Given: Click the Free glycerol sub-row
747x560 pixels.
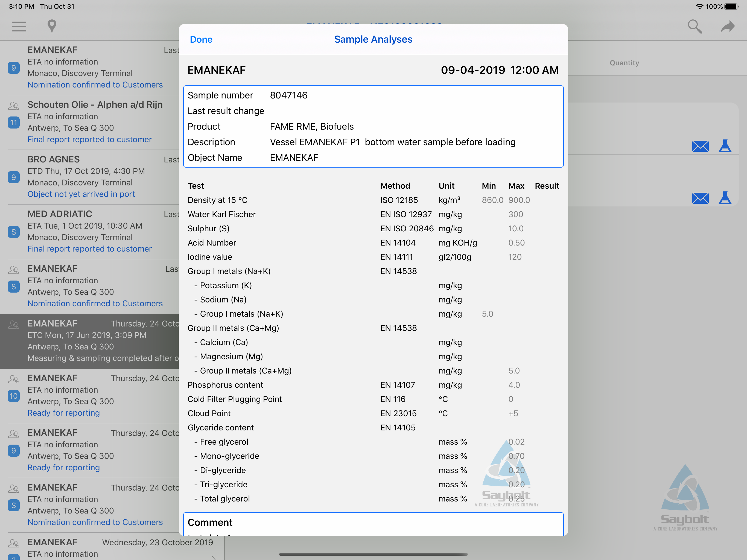Looking at the screenshot, I should click(x=373, y=442).
